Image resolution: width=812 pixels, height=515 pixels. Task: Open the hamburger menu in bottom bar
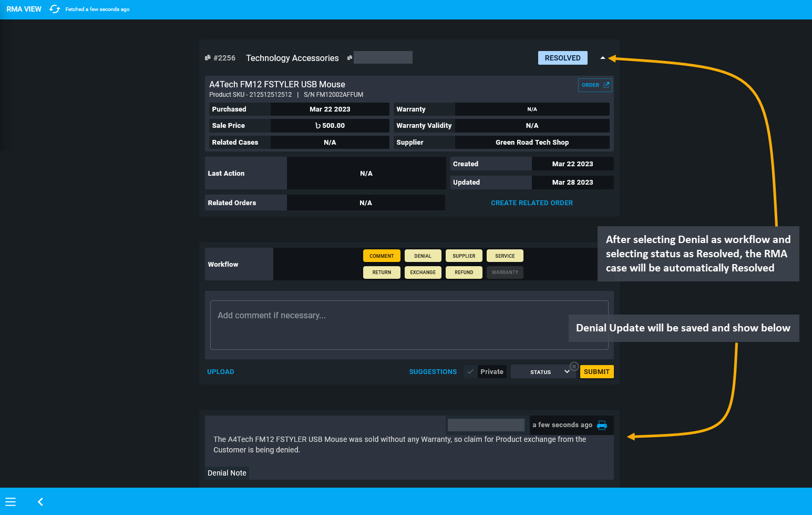point(11,502)
